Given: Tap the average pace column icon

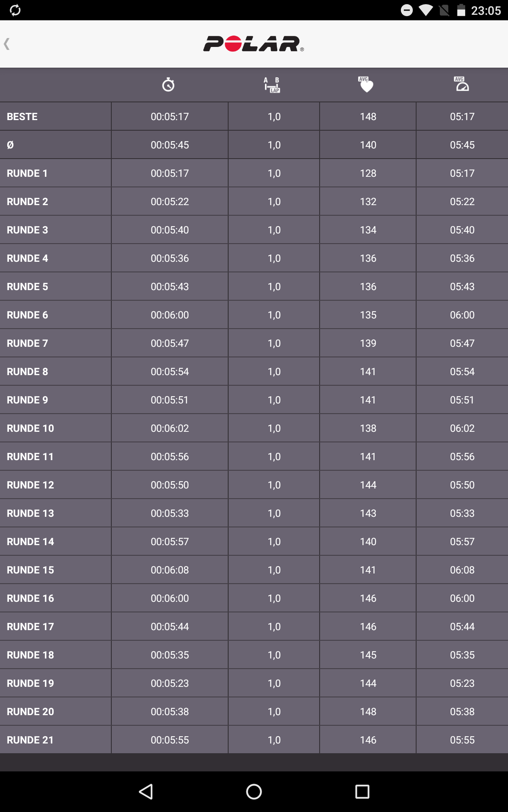Looking at the screenshot, I should 461,85.
